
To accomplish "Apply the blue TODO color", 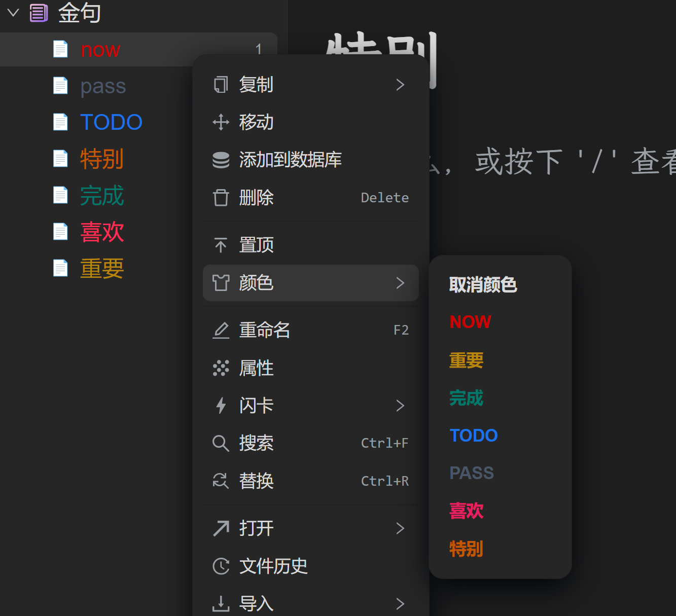I will point(474,436).
